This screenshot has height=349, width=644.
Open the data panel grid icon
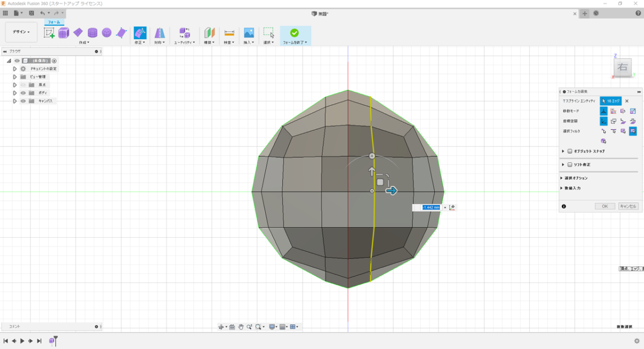pyautogui.click(x=5, y=13)
